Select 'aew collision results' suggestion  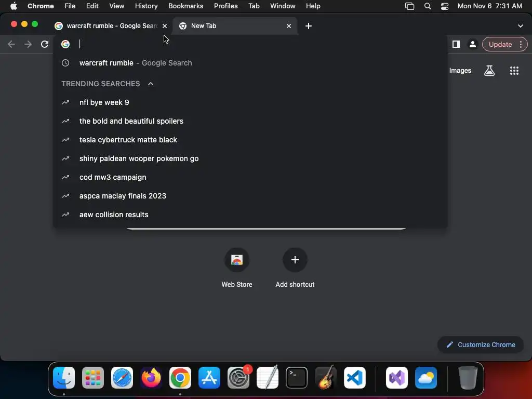[x=250, y=215]
